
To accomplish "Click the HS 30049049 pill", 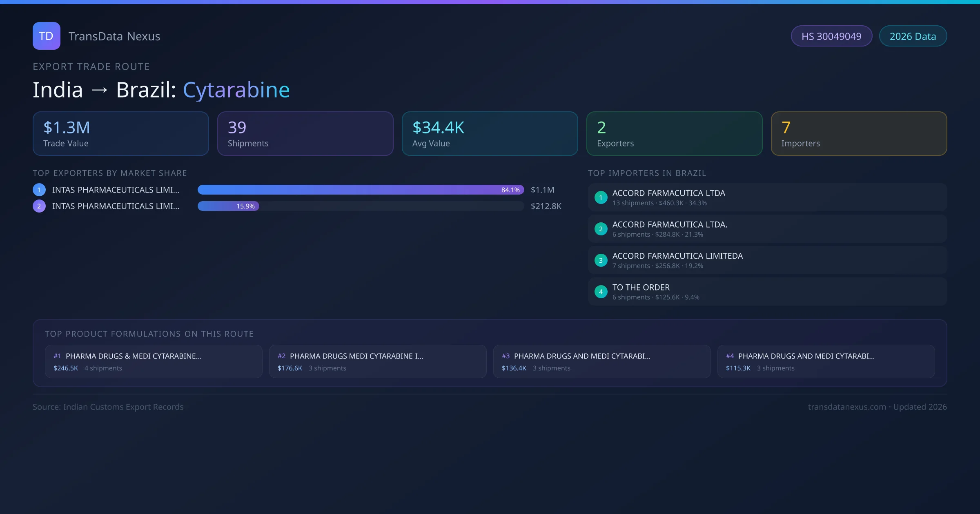I will (x=831, y=36).
